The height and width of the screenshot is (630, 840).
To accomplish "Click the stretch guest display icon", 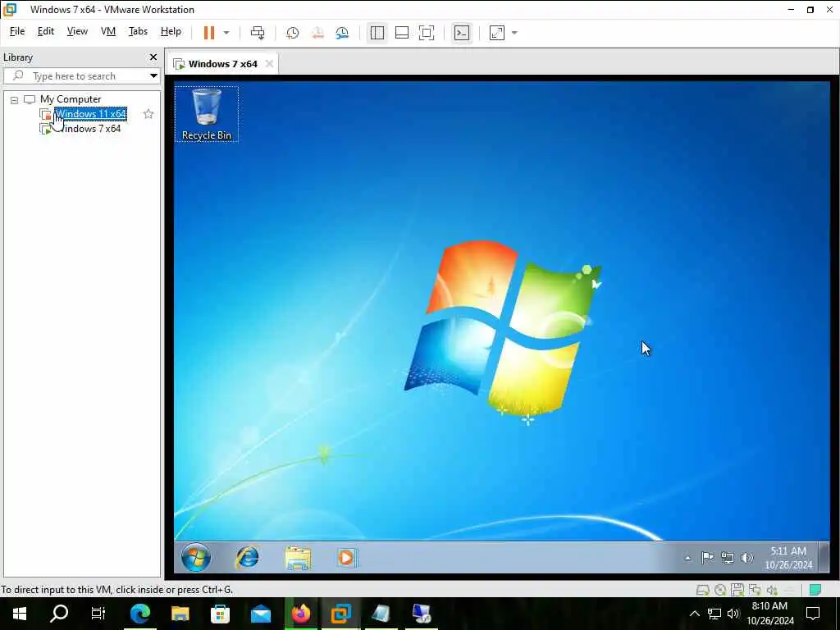I will 497,33.
